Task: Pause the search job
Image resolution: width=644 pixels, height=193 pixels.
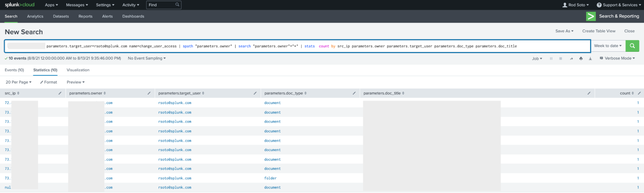Action: 551,59
